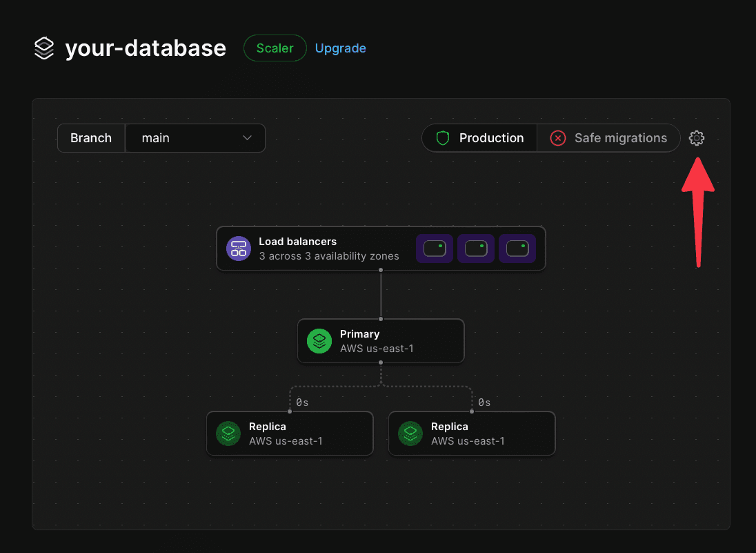Click '3 across 3 availability zones' text
Screen dimensions: 756x553
[x=329, y=256]
